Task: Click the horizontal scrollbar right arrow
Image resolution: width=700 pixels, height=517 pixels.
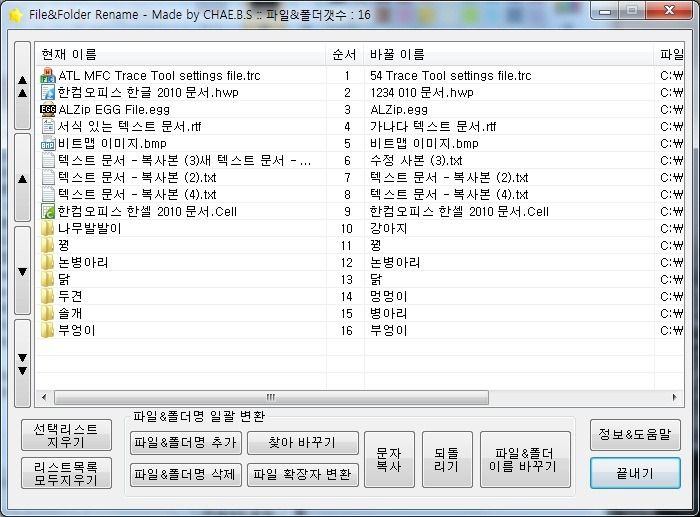Action: pos(674,397)
